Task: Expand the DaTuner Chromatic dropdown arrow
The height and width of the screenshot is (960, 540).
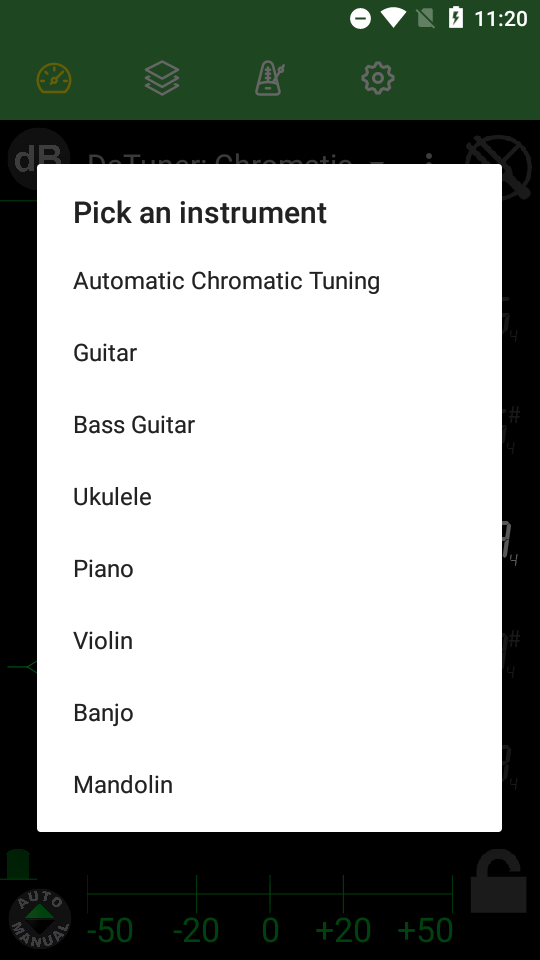Action: 377,162
